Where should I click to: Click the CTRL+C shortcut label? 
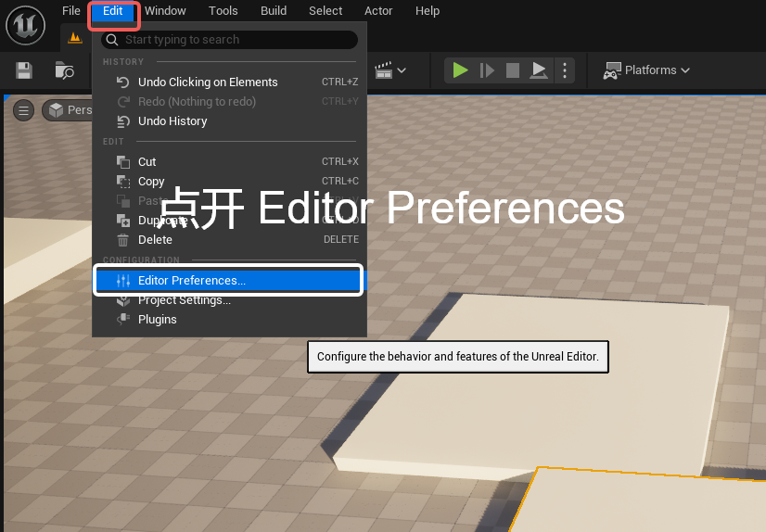point(340,181)
